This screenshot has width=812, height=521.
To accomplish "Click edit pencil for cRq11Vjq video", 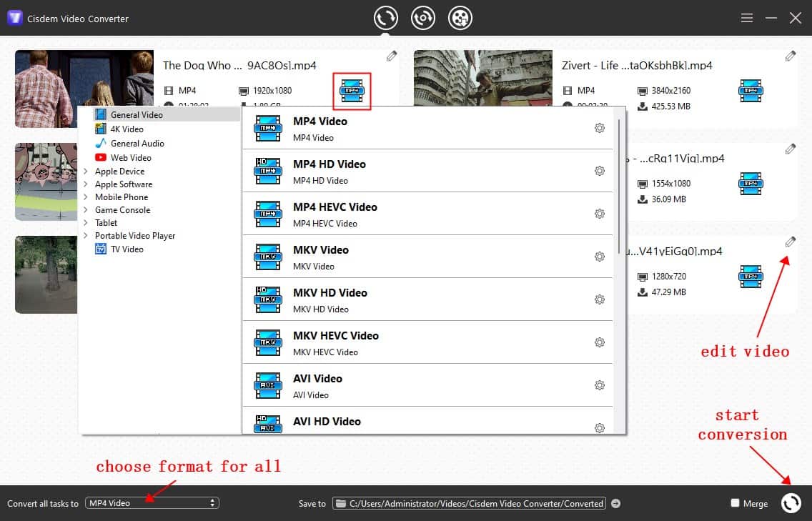I will (x=791, y=149).
